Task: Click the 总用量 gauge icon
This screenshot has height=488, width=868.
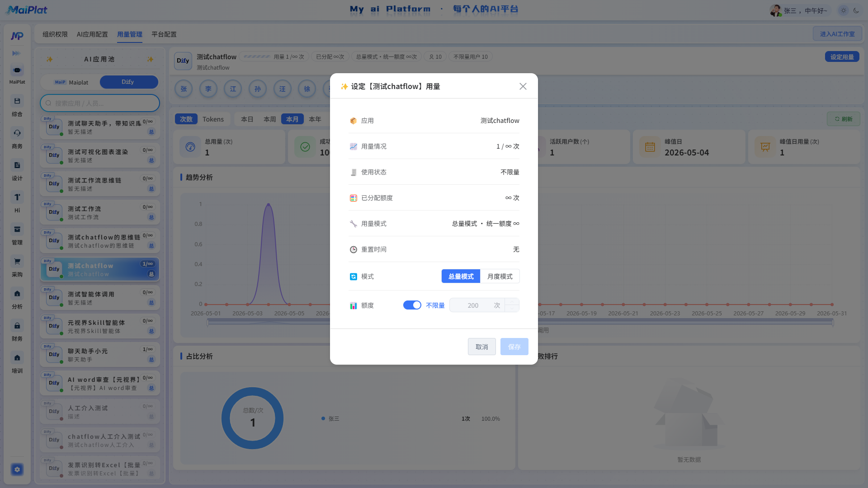Action: [190, 147]
